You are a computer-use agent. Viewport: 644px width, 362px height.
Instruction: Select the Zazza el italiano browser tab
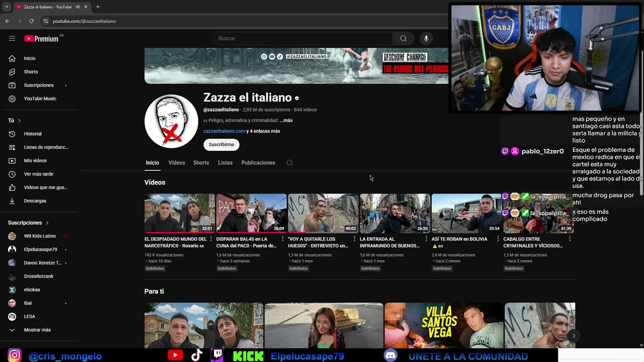(x=51, y=7)
